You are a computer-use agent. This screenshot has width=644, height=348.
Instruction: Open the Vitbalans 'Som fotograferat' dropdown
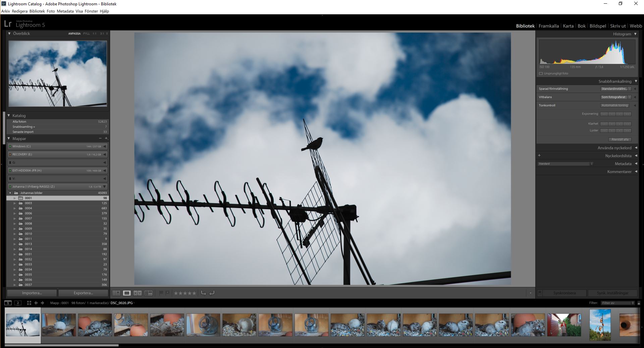(x=614, y=97)
